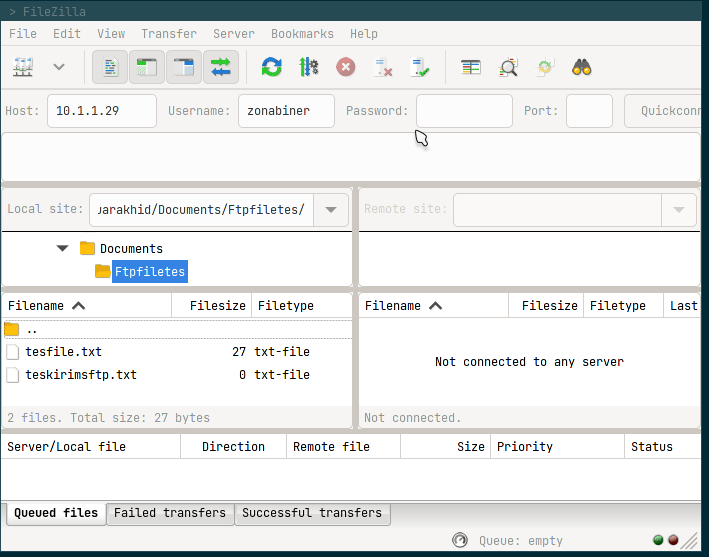Screen dimensions: 709x557
Task: Open the Help menu
Action: click(x=364, y=34)
